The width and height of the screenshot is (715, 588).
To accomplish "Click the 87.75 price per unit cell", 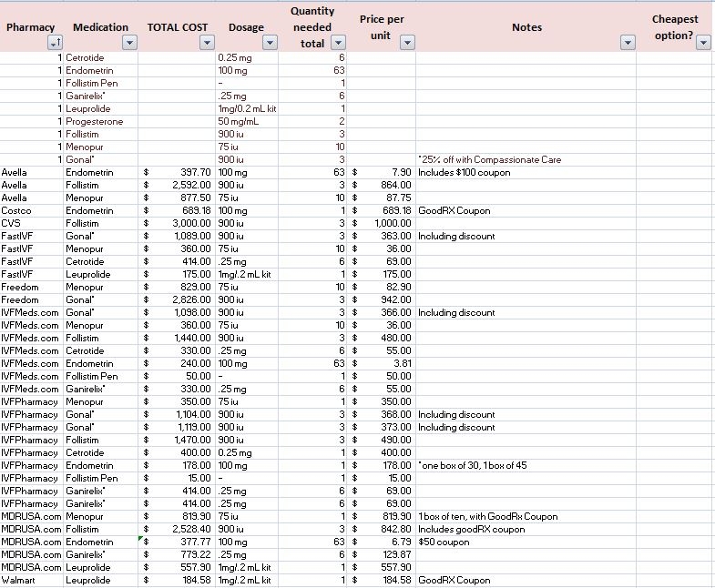I will (x=382, y=198).
